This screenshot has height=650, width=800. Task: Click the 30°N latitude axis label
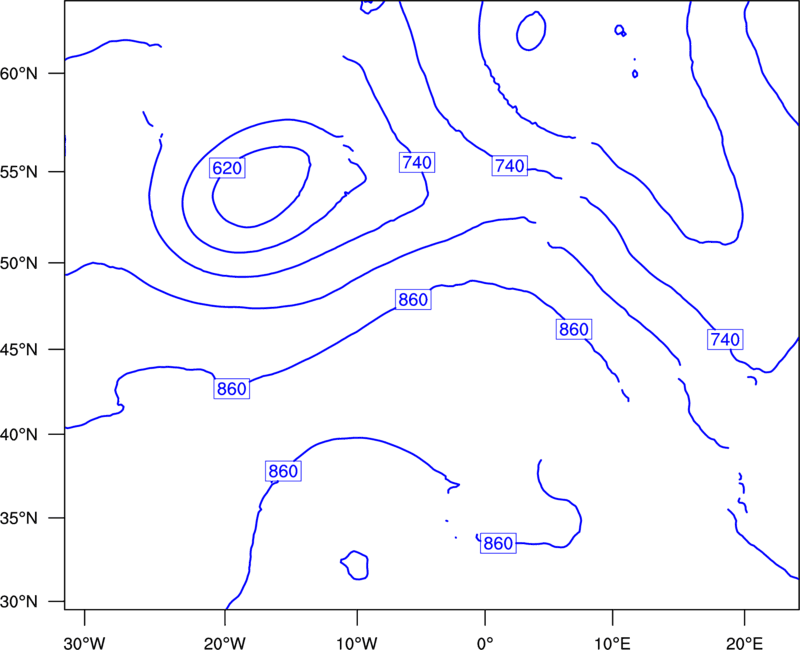tap(19, 602)
